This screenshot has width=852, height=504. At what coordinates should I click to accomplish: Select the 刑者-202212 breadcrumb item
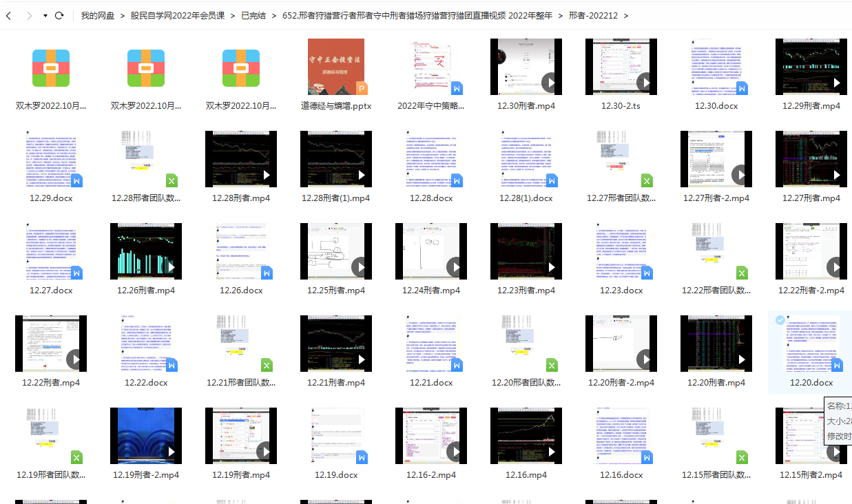tap(593, 15)
